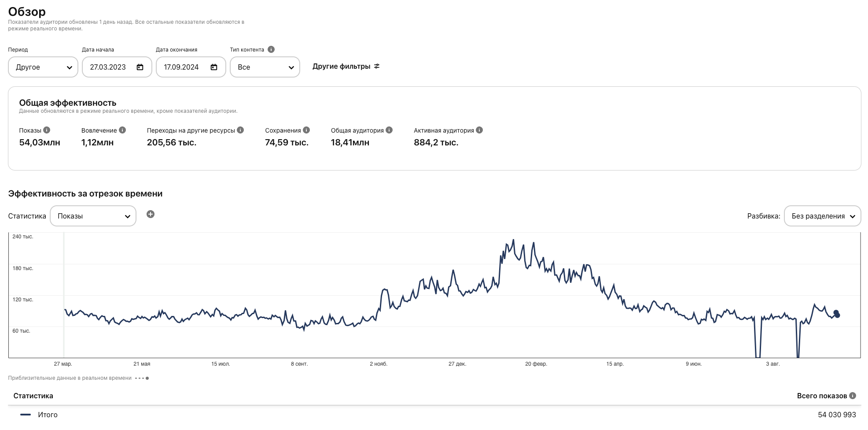Click the last data point on chart

point(837,315)
